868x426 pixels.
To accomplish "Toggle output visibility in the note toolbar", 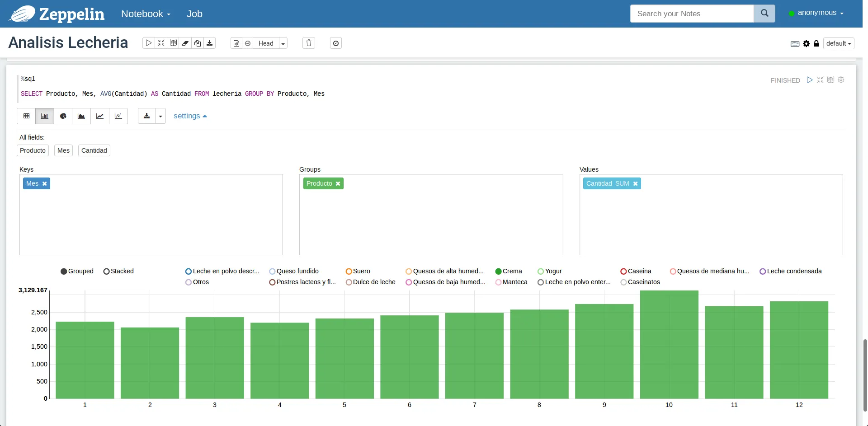I will point(173,43).
